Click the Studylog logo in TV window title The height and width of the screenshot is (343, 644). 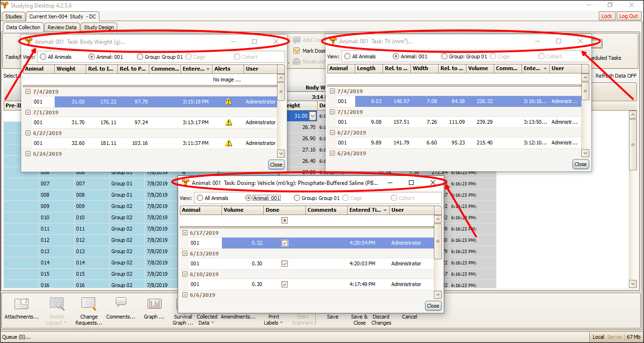click(x=333, y=41)
